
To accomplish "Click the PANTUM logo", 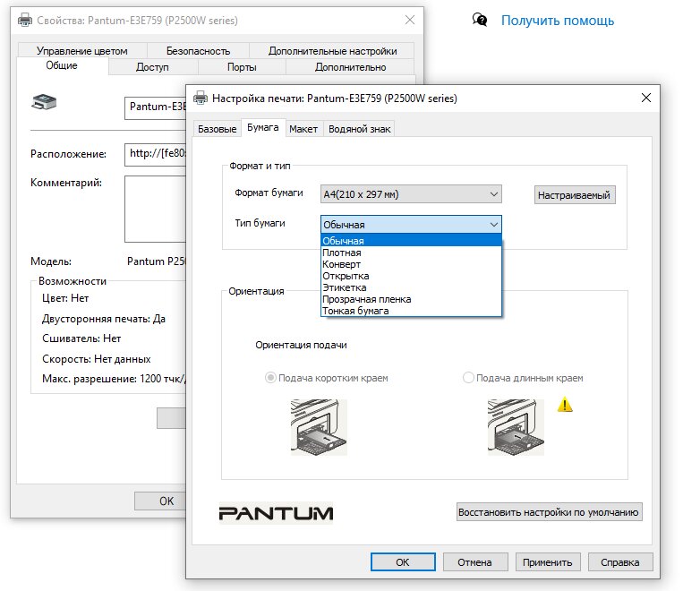I will [x=276, y=513].
